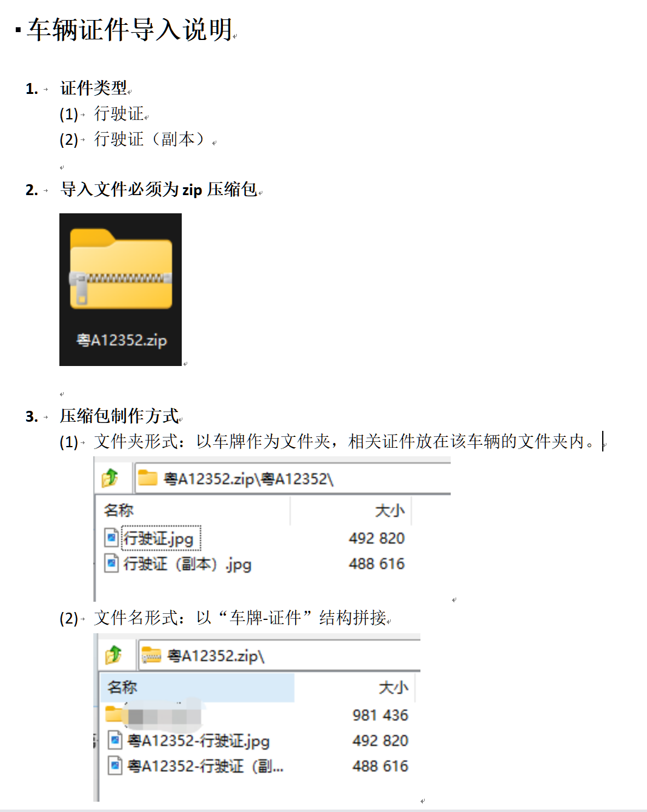Screen dimensions: 647x812
Task: Click the heading 车辆证件导入说明
Action: pyautogui.click(x=130, y=29)
